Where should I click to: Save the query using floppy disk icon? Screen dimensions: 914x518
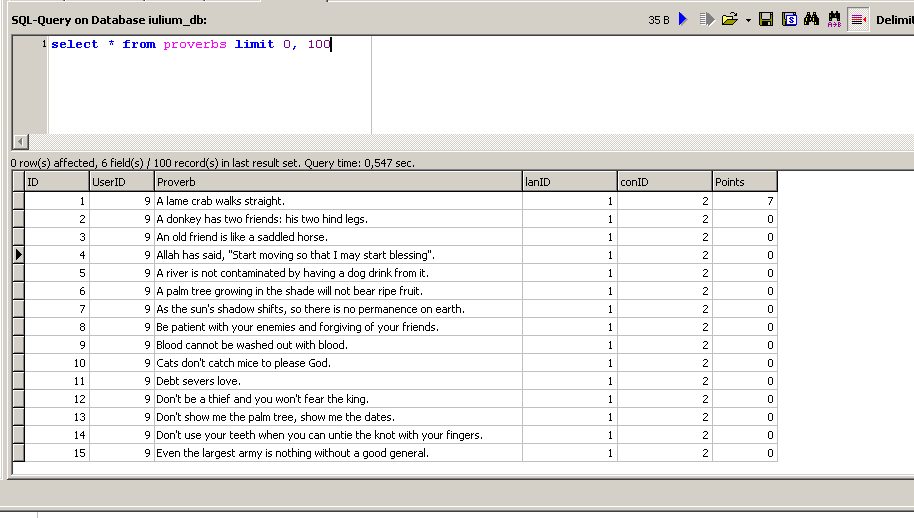click(766, 19)
